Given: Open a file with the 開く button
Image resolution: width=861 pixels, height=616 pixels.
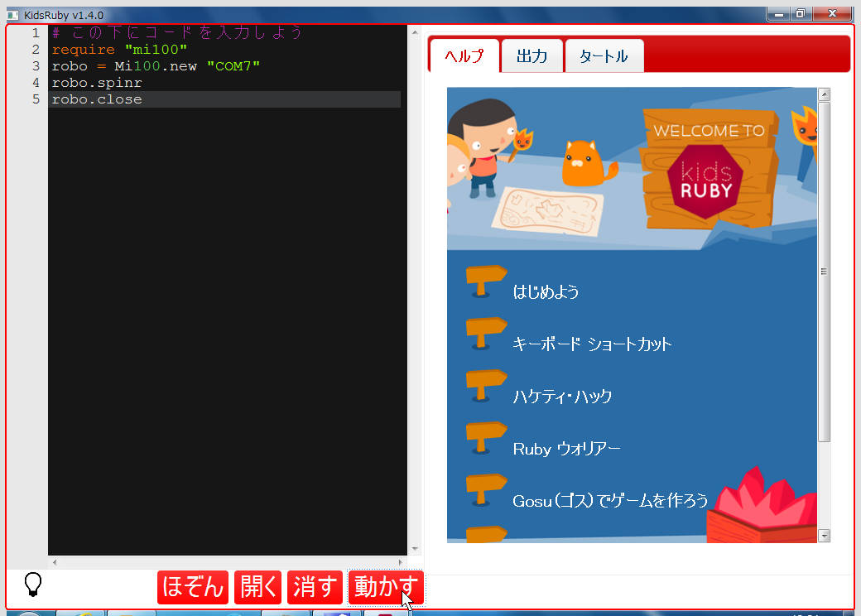Looking at the screenshot, I should pos(257,587).
